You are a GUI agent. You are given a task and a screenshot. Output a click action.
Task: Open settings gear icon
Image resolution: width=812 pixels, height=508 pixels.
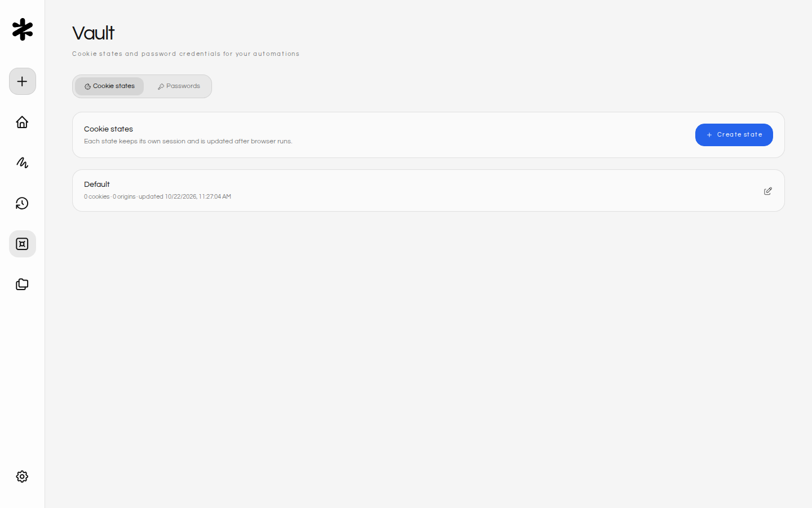(22, 476)
